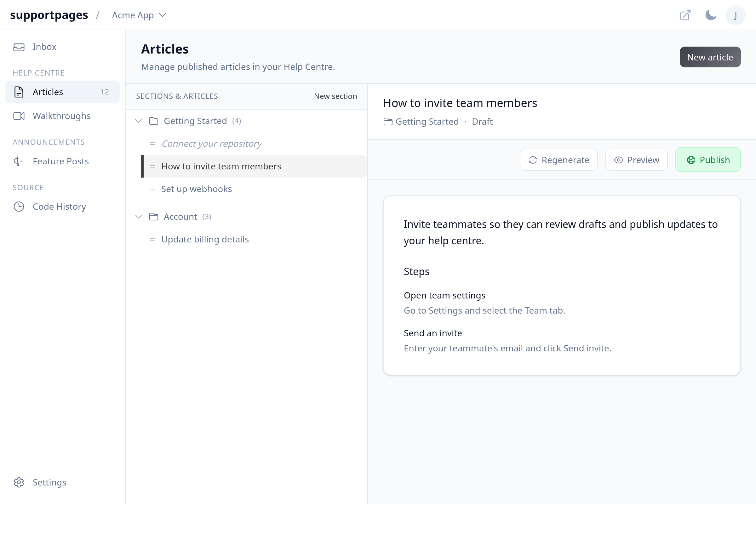This screenshot has width=756, height=534.
Task: Collapse the Account section chevron
Action: 139,217
